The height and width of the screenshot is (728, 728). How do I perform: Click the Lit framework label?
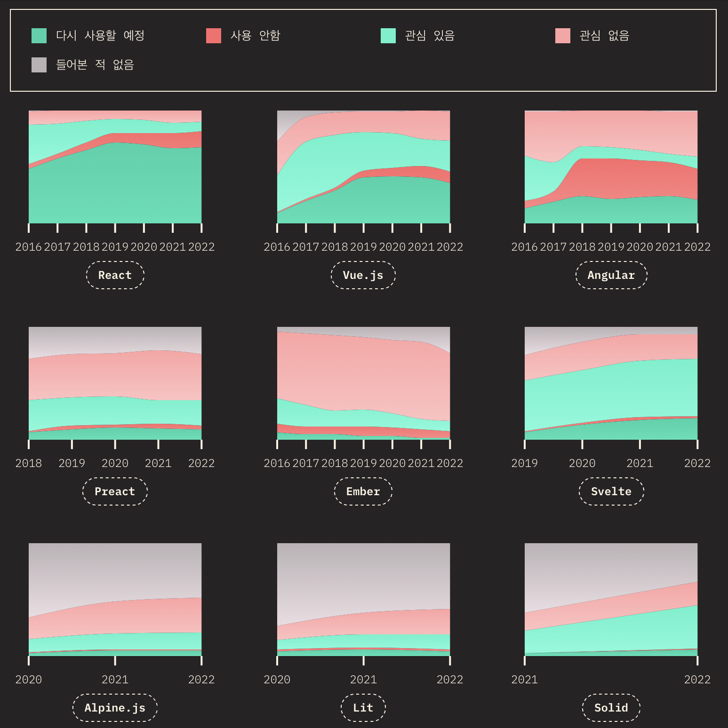click(x=363, y=708)
